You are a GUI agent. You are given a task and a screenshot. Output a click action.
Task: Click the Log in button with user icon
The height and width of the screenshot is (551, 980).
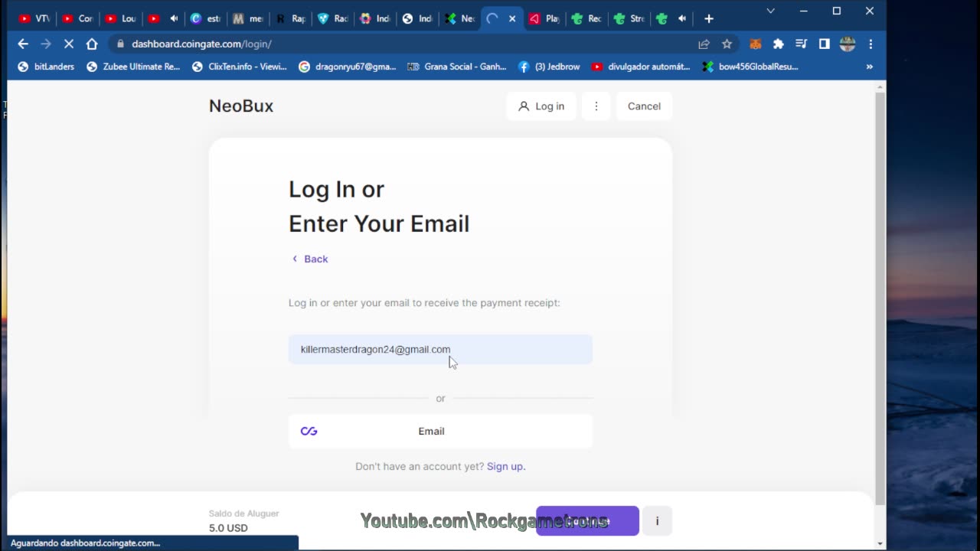click(x=541, y=106)
